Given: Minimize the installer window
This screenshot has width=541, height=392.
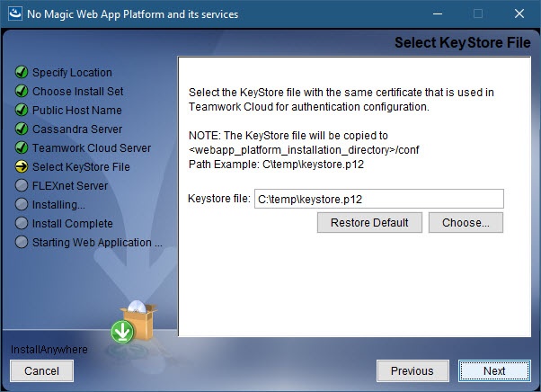Looking at the screenshot, I should coord(438,13).
